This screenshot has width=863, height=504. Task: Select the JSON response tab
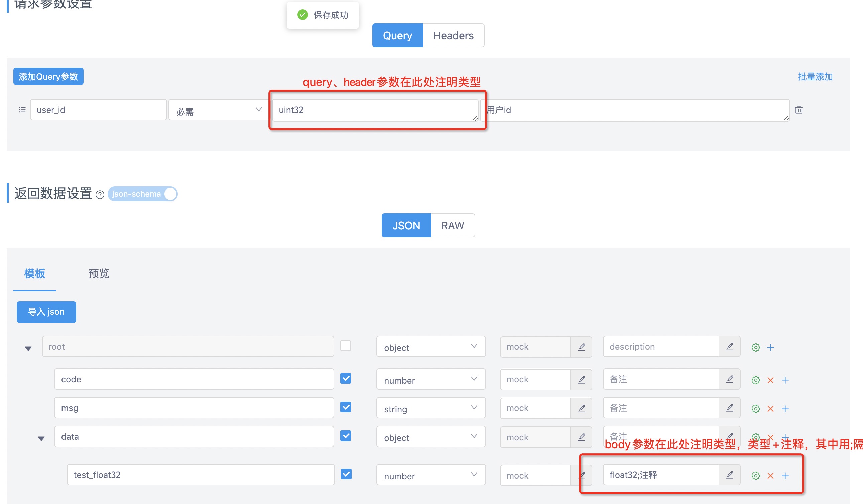coord(406,226)
